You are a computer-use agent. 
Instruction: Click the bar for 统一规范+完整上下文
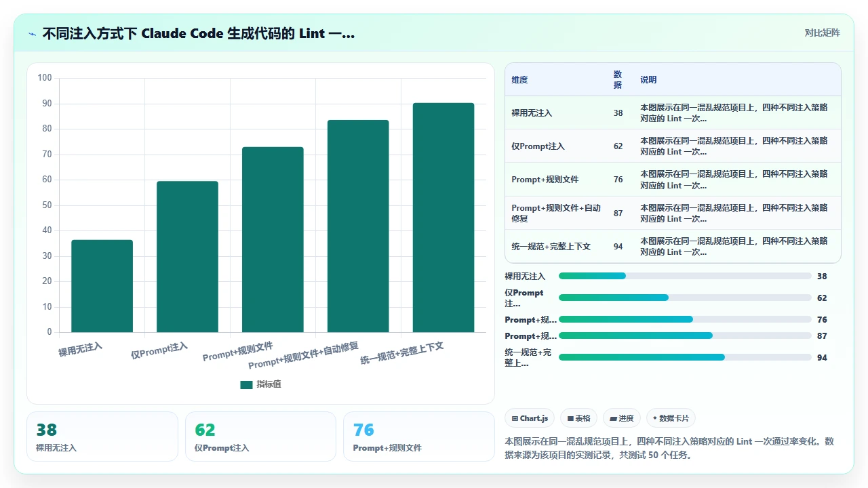(x=443, y=218)
